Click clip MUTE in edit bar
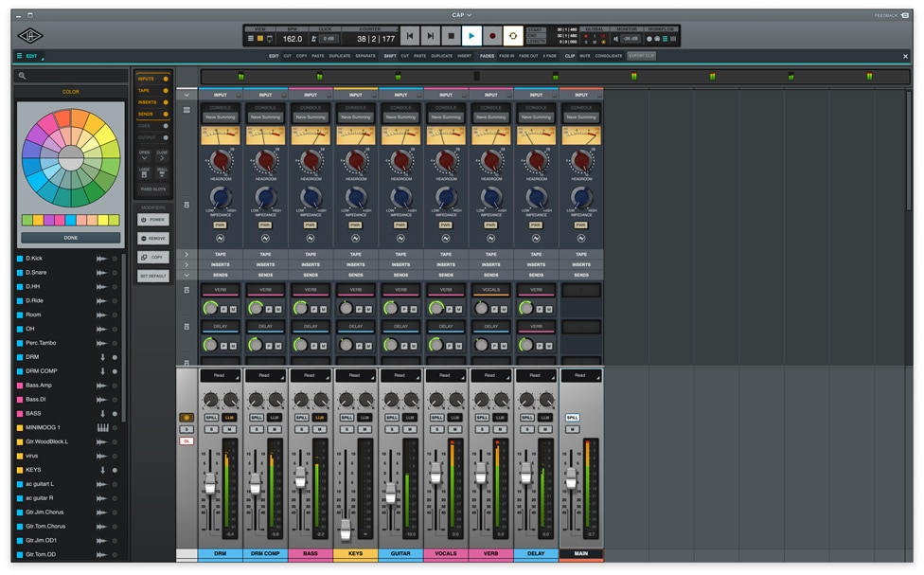This screenshot has height=575, width=924. tap(584, 56)
